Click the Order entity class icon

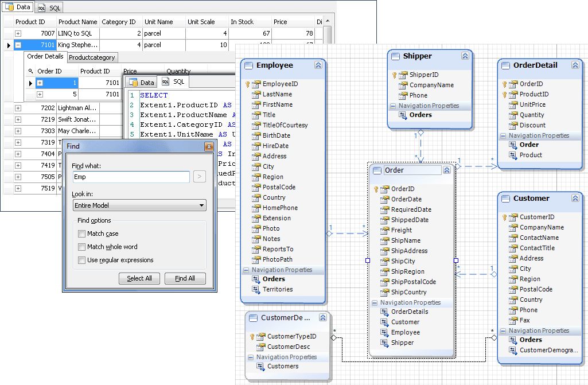pos(377,170)
